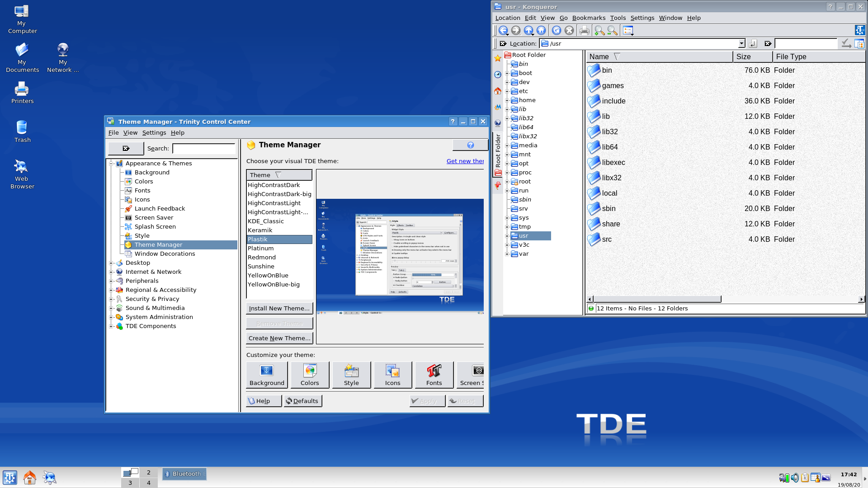Select the libexec folder in Konqueror

coord(613,163)
